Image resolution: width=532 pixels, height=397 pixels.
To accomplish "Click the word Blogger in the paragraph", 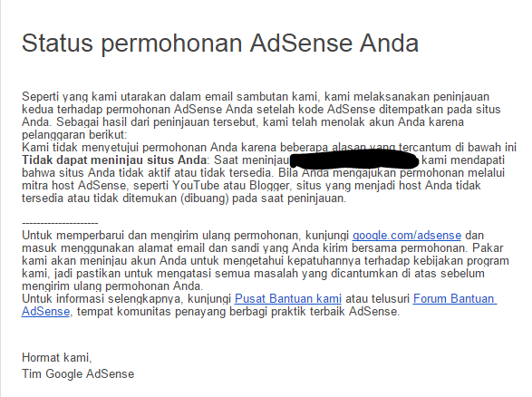I will (269, 185).
